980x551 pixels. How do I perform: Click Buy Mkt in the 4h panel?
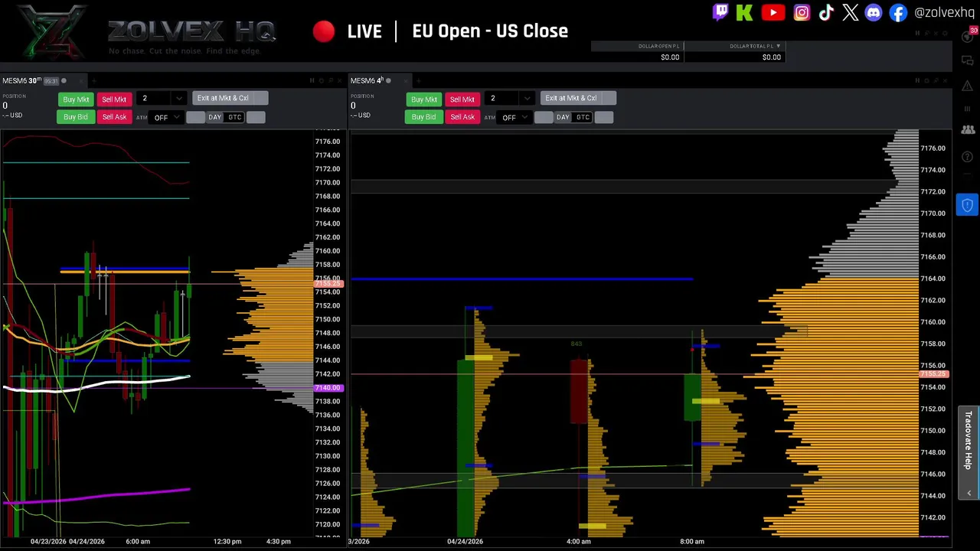(424, 99)
